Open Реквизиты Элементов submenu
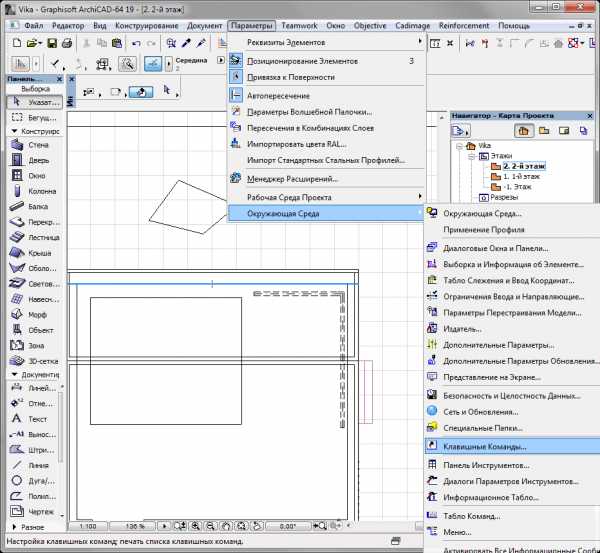 point(326,42)
